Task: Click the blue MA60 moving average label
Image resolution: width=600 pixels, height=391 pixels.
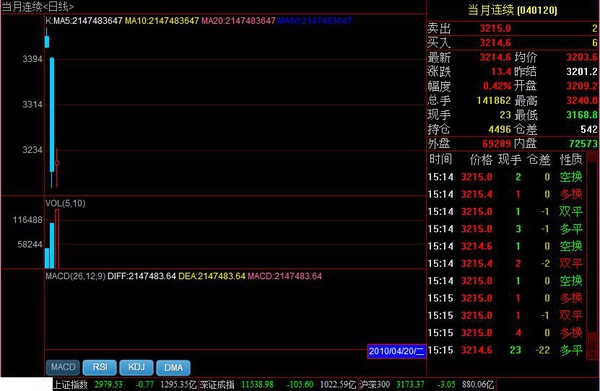Action: pos(315,21)
